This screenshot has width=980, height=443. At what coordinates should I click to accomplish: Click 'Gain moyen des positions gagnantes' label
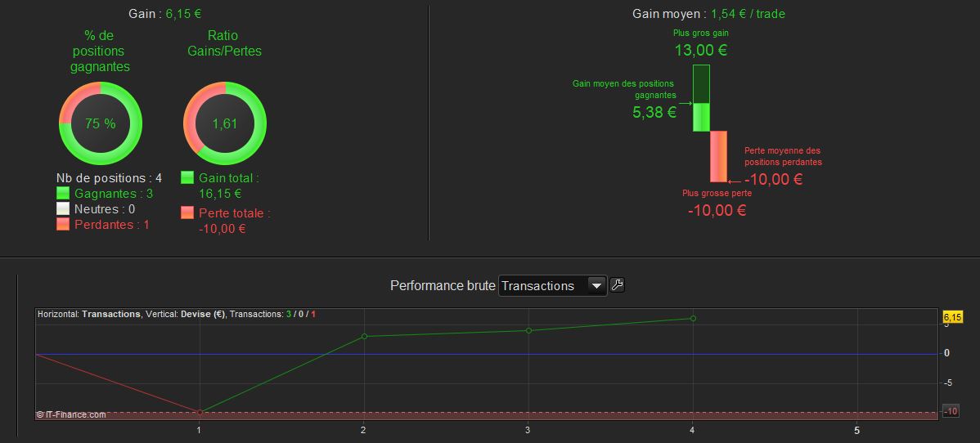click(624, 89)
